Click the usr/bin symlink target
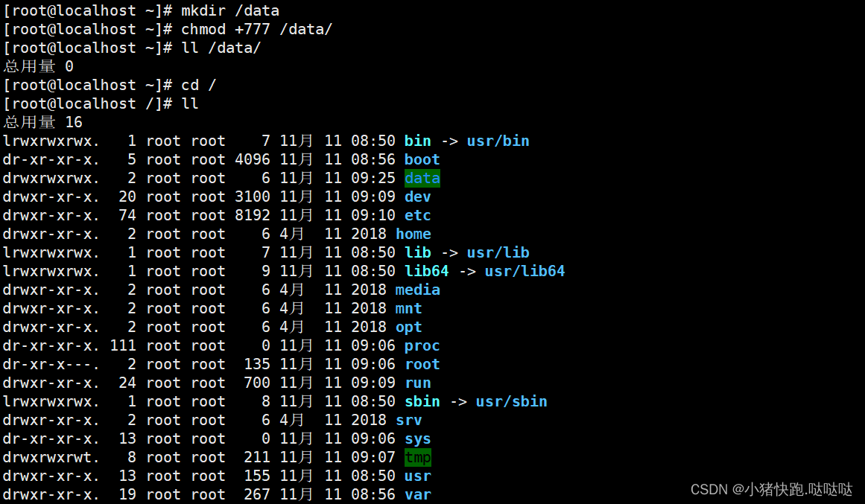865x504 pixels. [x=498, y=141]
